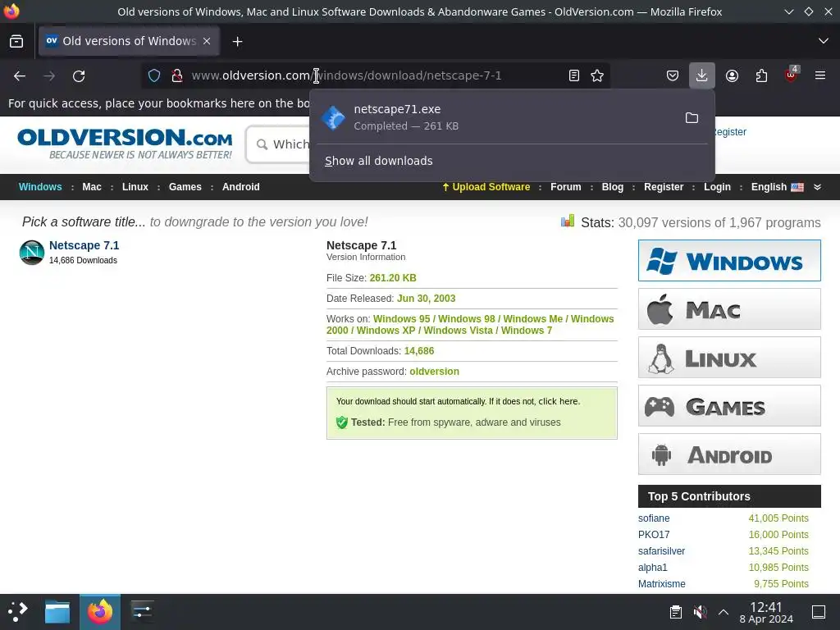Open the Windows nav menu item
This screenshot has height=630, width=840.
point(40,187)
